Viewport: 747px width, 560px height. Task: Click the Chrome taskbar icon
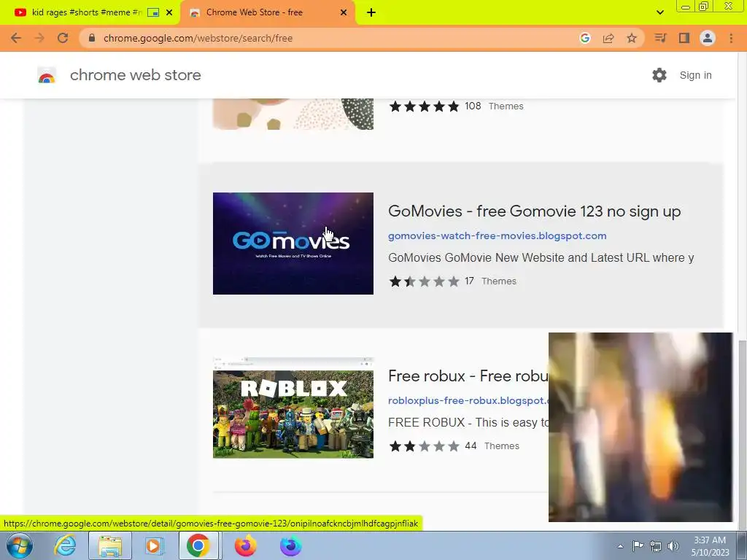[198, 545]
